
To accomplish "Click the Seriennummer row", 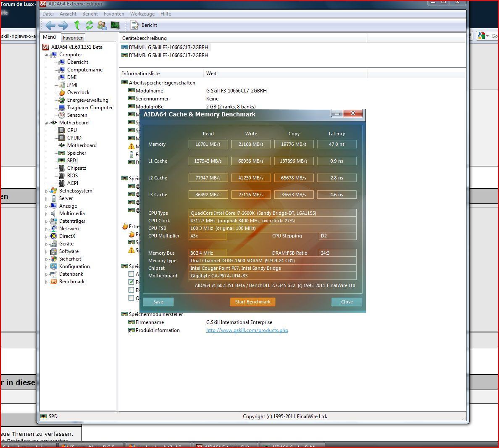I will [x=173, y=99].
